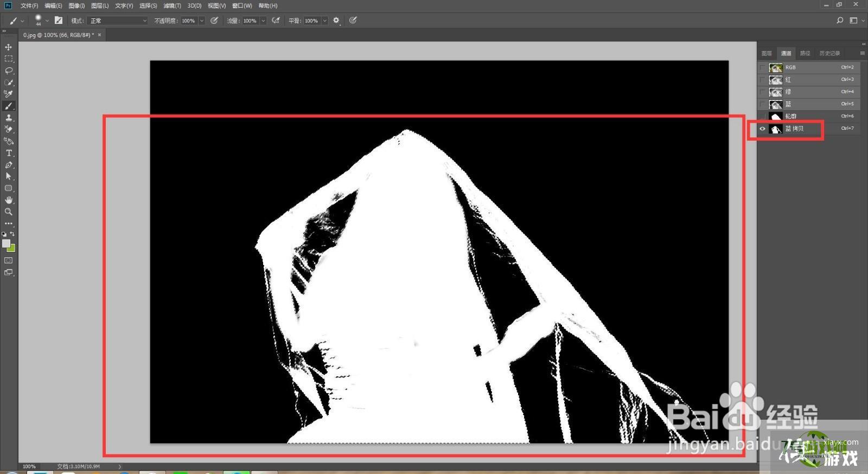This screenshot has width=868, height=474.
Task: Expand the 不透明度 opacity slider arrow
Action: click(x=202, y=21)
